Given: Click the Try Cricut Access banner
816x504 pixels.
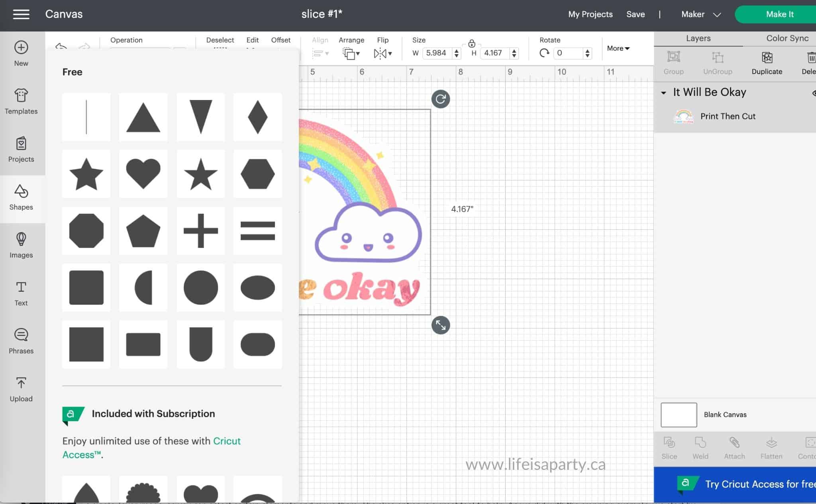Looking at the screenshot, I should [735, 484].
